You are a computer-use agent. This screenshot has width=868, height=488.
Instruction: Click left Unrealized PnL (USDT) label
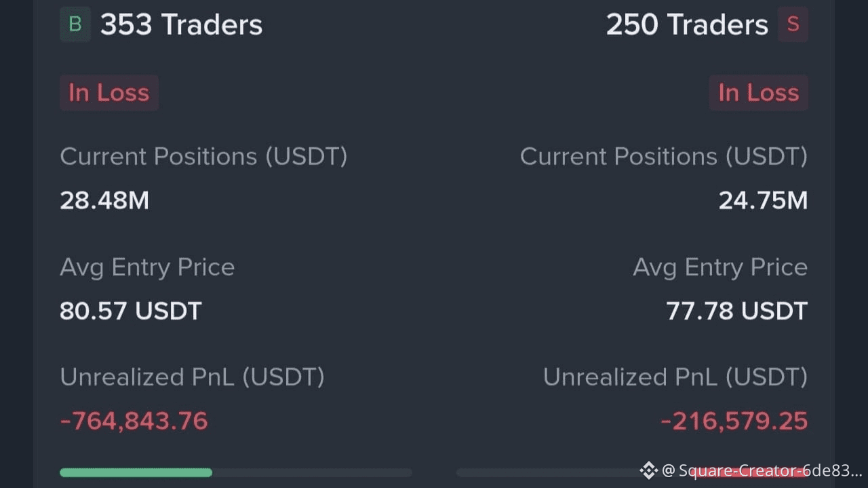click(x=192, y=377)
